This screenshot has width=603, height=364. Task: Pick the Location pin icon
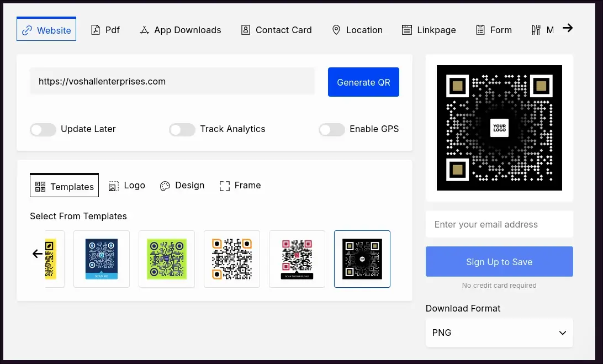point(336,30)
